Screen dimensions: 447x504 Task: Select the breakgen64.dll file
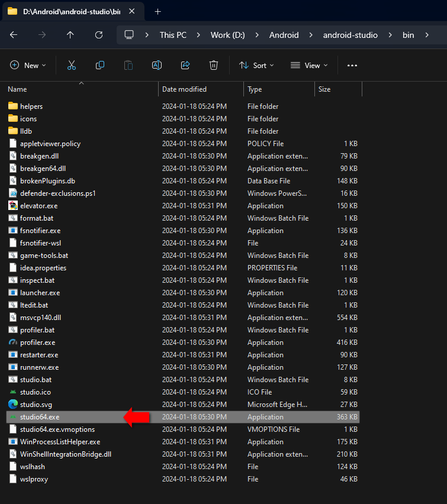43,168
